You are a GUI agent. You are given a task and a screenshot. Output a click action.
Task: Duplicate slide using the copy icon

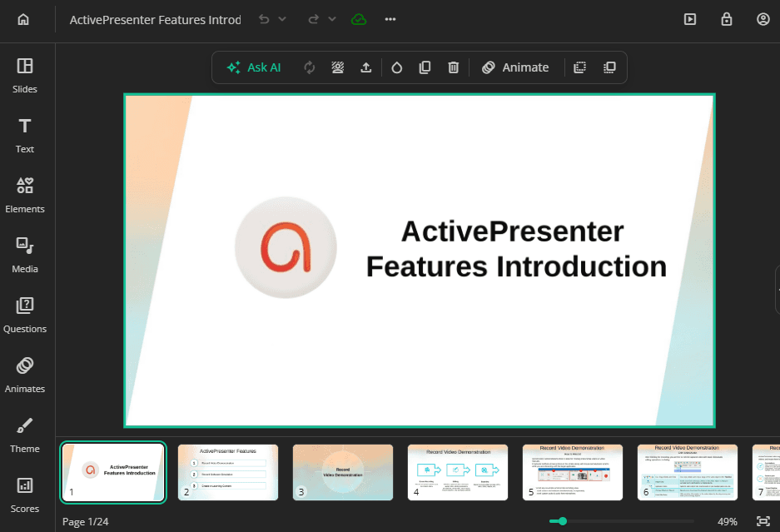point(425,67)
